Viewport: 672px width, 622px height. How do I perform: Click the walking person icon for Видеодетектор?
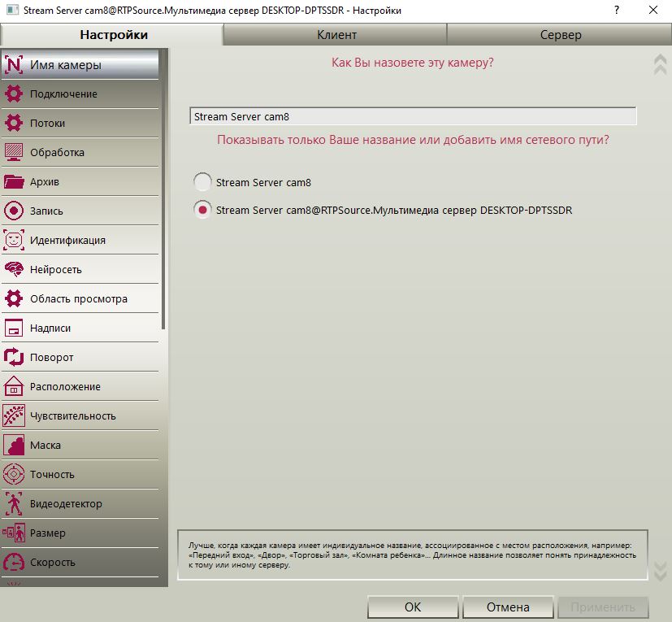(x=14, y=503)
